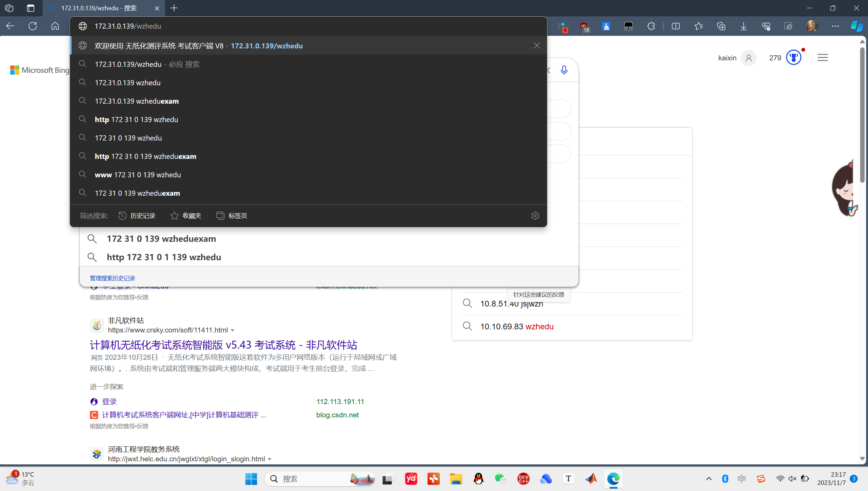Filter suggestions by 标签页

coord(232,215)
